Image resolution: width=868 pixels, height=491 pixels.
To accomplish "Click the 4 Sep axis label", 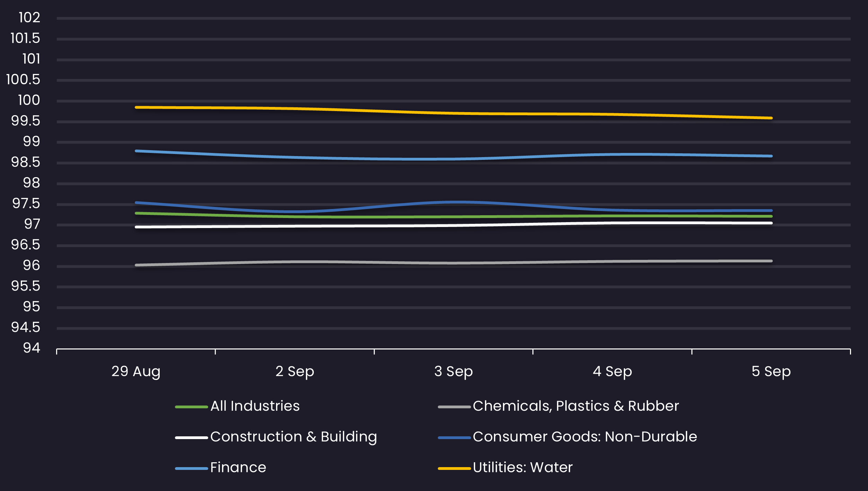I will tap(612, 372).
